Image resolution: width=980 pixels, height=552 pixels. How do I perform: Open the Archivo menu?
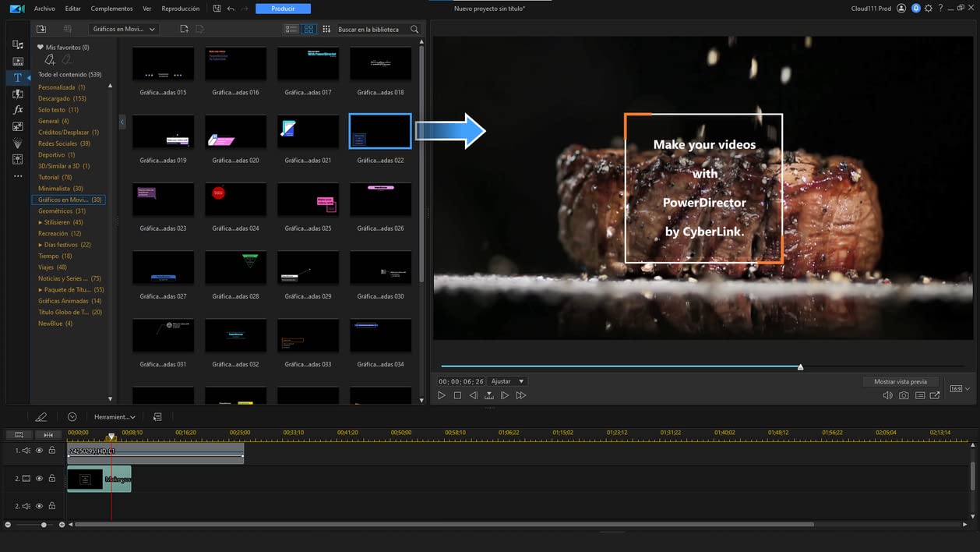coord(44,9)
